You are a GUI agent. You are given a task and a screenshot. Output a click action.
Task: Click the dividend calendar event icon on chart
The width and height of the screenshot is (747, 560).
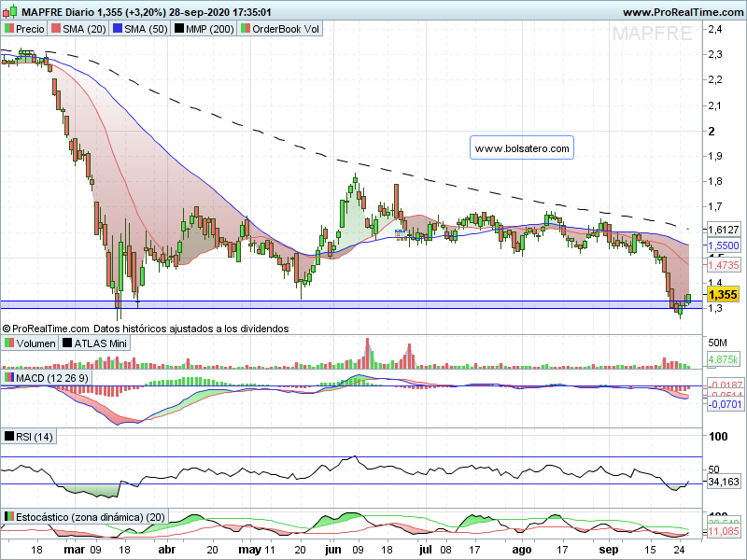pos(401,234)
